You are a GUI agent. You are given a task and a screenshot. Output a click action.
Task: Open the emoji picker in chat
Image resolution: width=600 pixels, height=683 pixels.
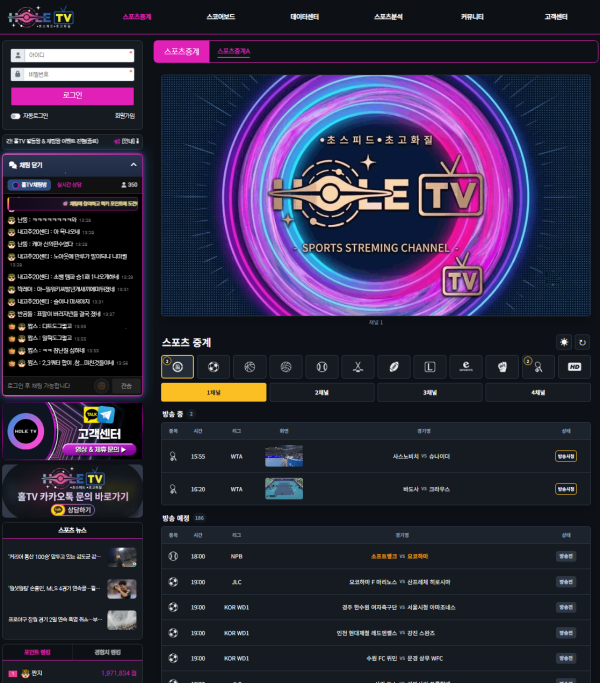102,386
